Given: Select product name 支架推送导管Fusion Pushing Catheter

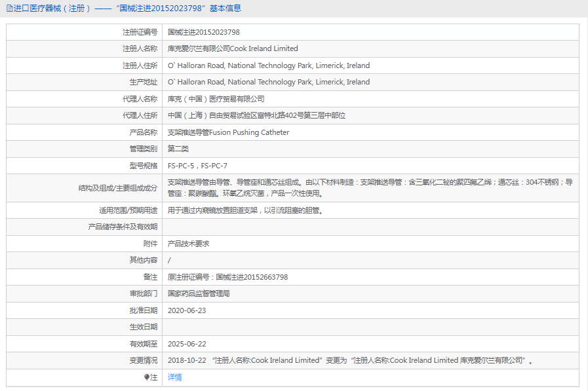Looking at the screenshot, I should tap(228, 132).
